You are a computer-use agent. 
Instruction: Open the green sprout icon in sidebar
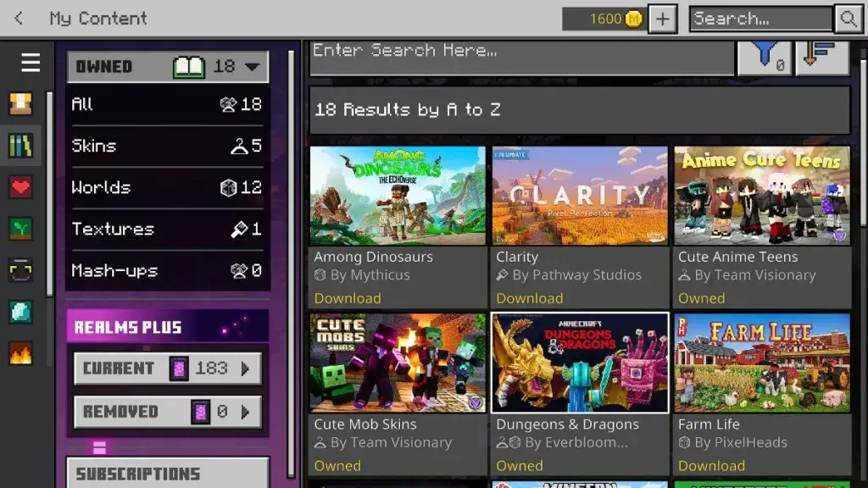[20, 229]
